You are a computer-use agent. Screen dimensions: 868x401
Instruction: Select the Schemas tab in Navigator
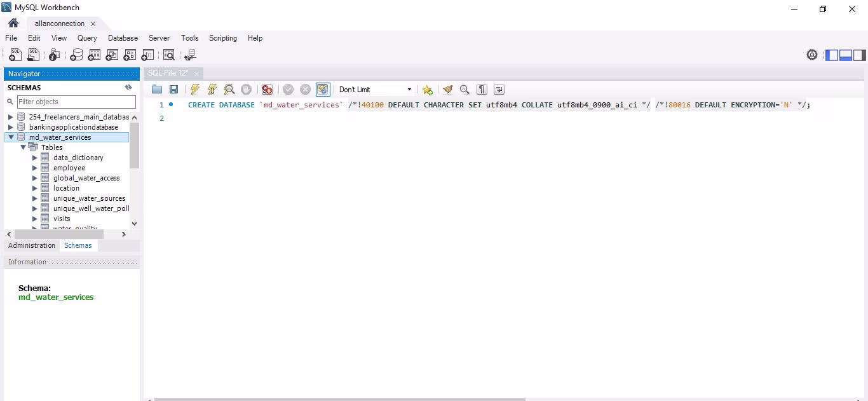click(78, 245)
